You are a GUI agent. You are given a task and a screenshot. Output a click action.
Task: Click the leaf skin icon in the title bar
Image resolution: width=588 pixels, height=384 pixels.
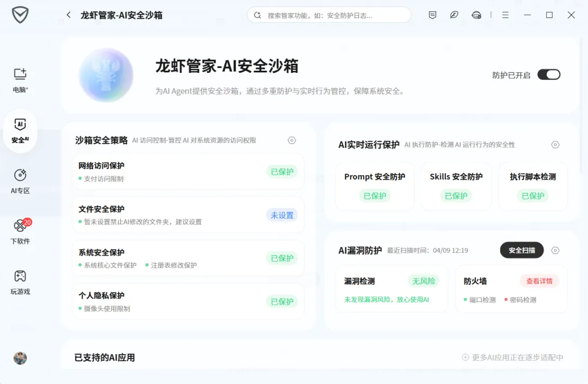point(454,15)
